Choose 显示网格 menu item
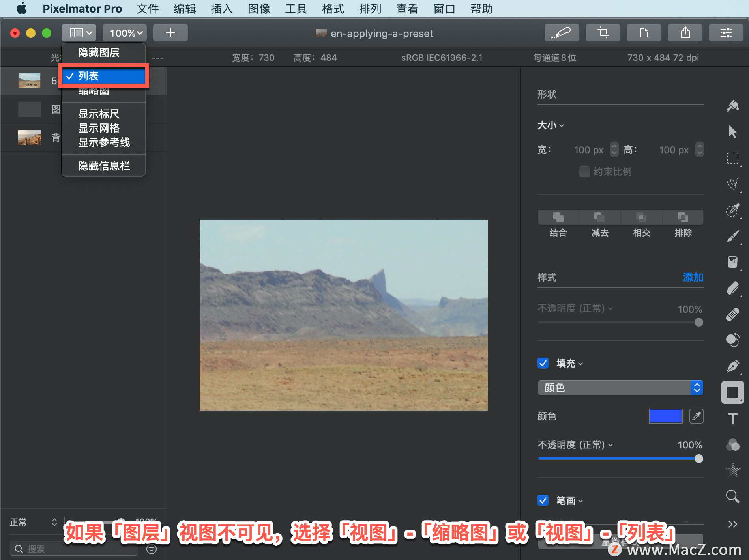 pos(104,128)
